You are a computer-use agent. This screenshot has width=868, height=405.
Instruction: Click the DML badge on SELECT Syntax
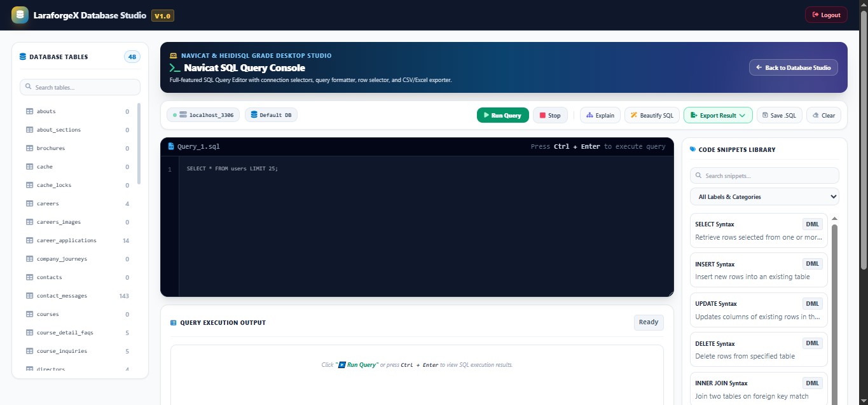[813, 224]
